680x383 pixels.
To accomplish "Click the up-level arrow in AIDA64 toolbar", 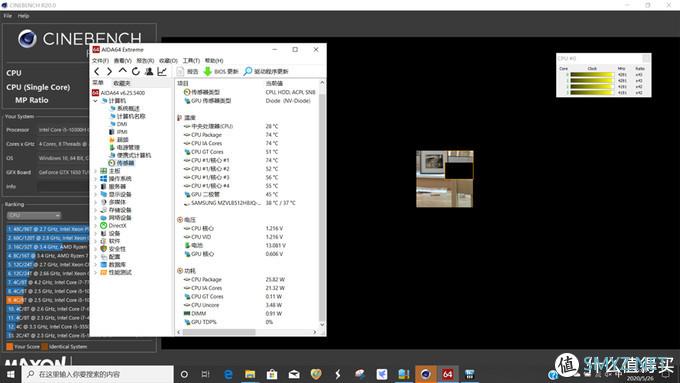I will 123,71.
